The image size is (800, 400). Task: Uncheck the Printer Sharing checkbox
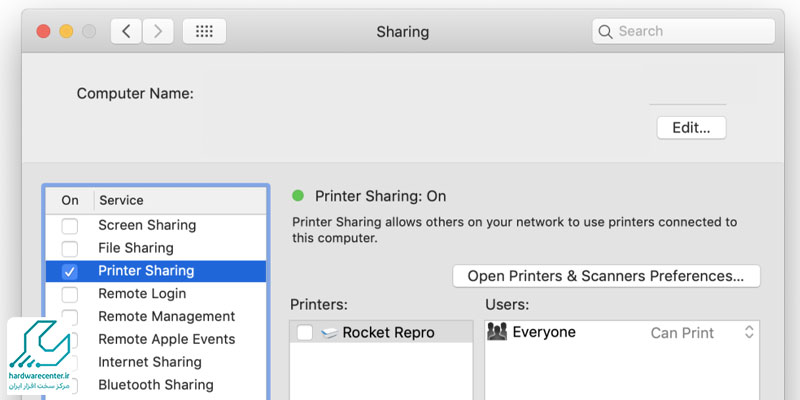tap(70, 271)
